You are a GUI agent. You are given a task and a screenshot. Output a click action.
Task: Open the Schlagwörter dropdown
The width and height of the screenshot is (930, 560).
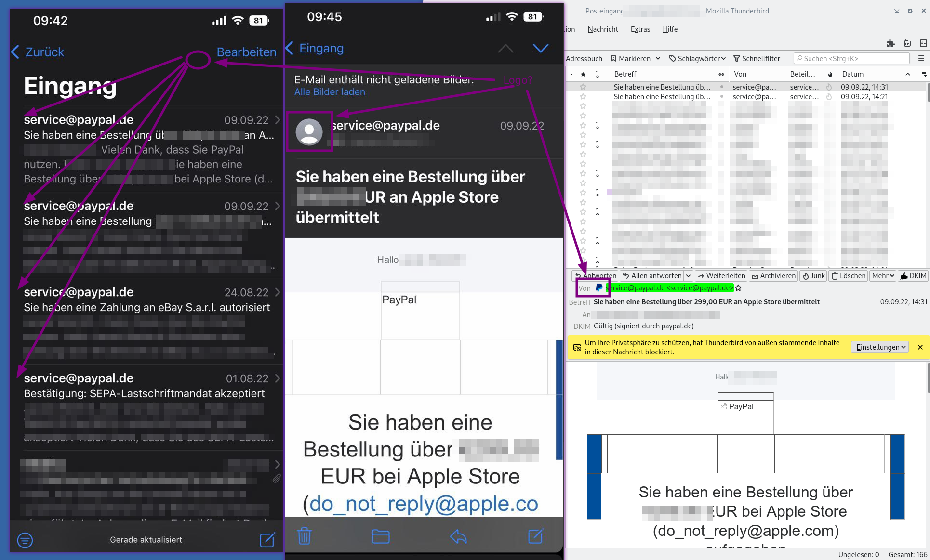point(697,58)
